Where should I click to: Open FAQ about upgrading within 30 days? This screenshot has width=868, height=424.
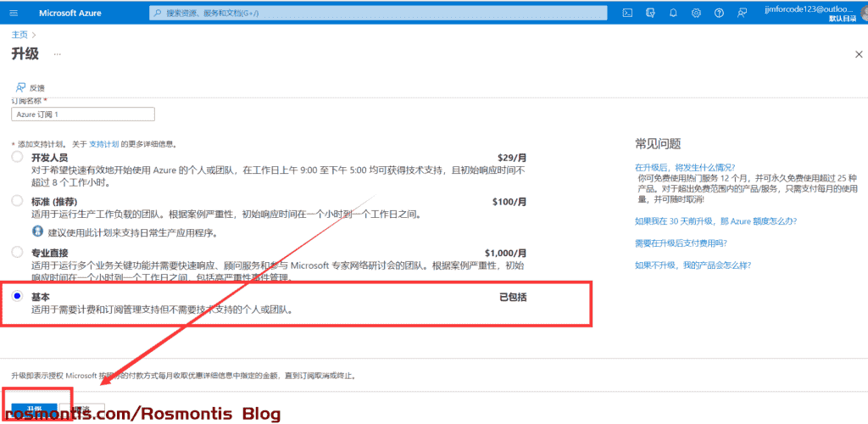715,220
